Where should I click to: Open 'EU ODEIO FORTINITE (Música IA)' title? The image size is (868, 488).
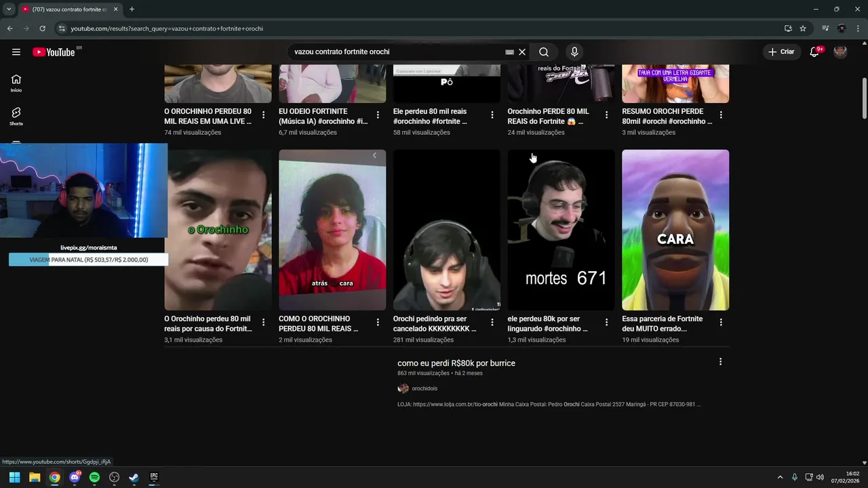coord(323,116)
